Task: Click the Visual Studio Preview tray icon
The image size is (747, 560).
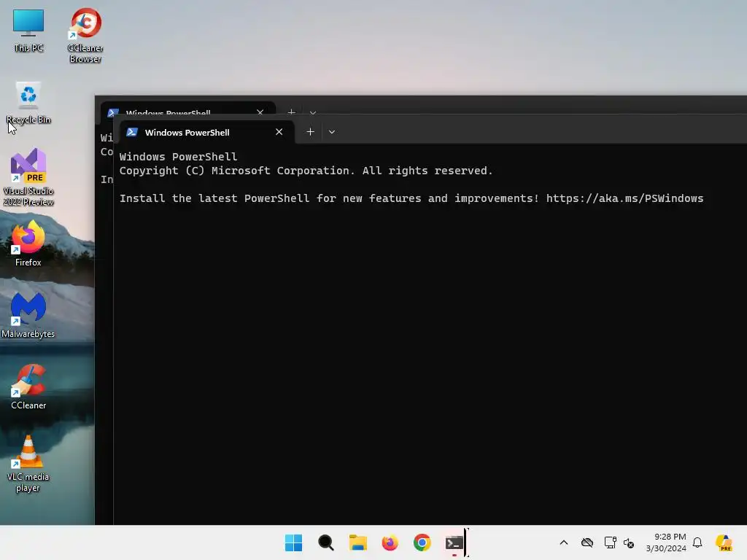Action: tap(724, 542)
